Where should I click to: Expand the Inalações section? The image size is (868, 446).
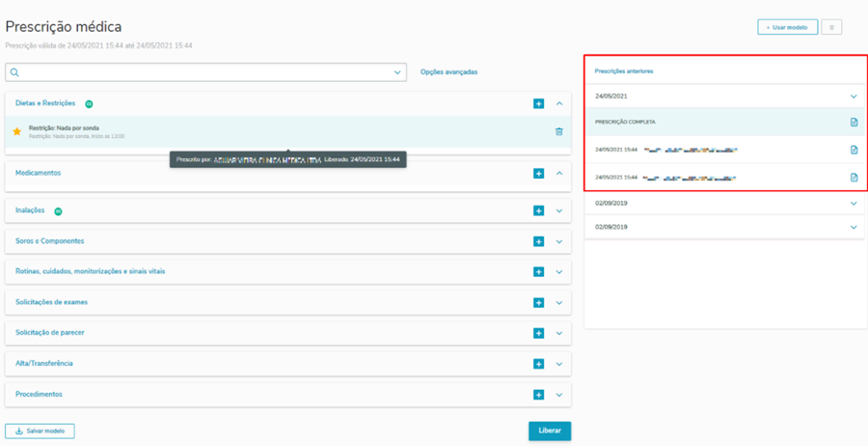pyautogui.click(x=559, y=211)
